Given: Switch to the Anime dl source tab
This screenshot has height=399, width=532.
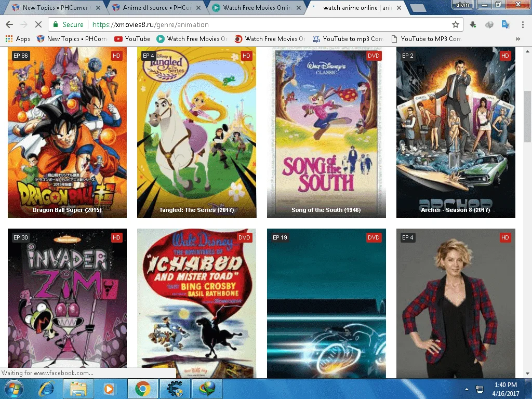Looking at the screenshot, I should click(x=156, y=7).
